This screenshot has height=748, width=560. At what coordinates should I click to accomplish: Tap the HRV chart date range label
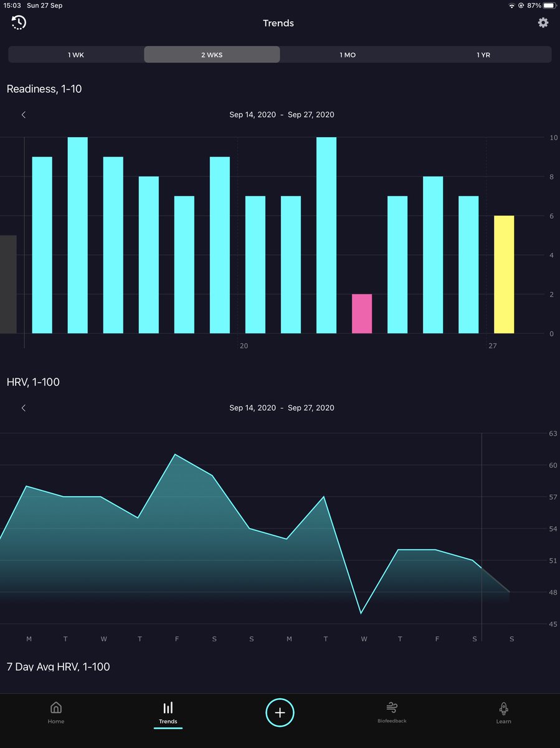[282, 408]
